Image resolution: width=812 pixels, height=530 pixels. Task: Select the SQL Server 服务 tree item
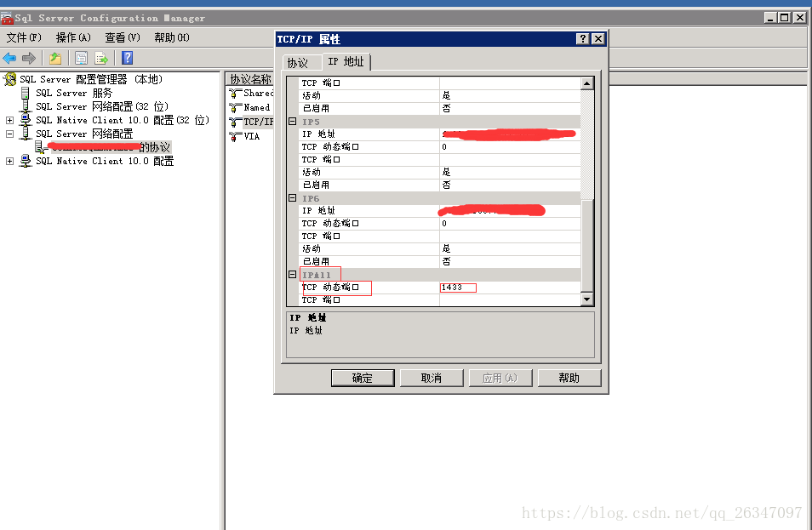pos(73,94)
